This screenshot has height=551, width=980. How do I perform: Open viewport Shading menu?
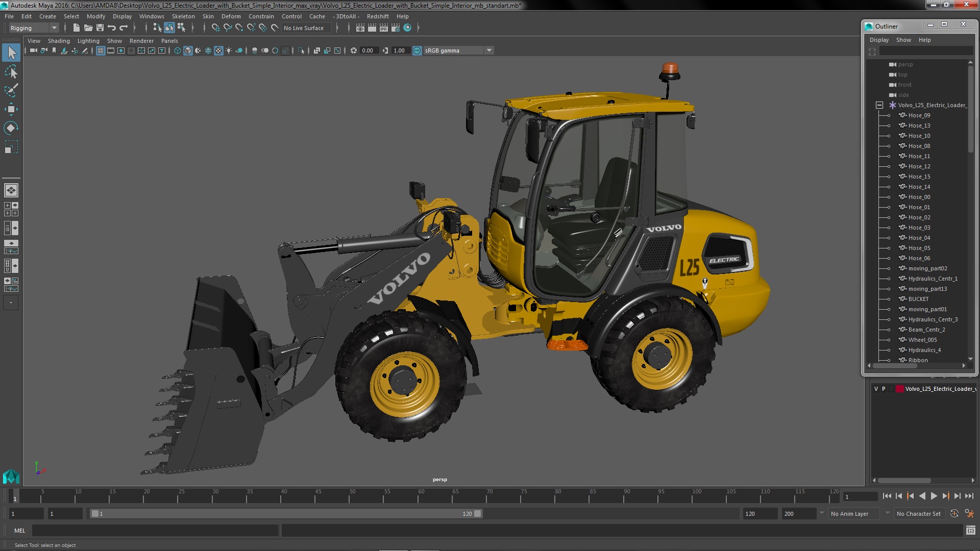tap(59, 41)
